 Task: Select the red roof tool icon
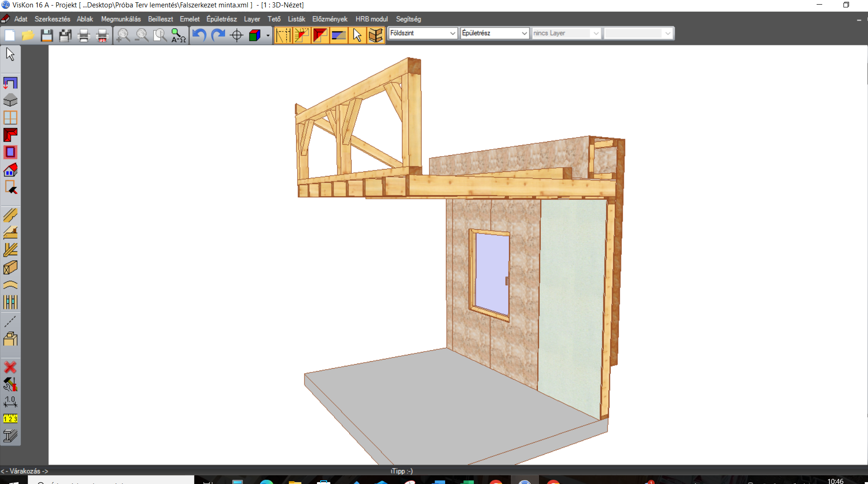10,135
